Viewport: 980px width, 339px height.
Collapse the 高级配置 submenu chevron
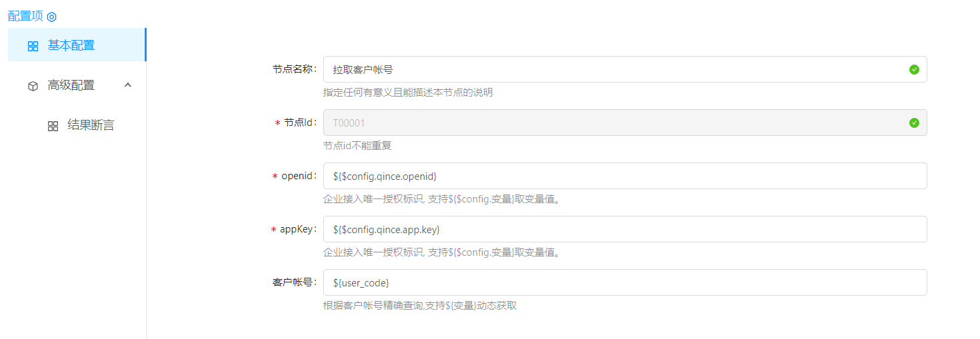pos(128,85)
